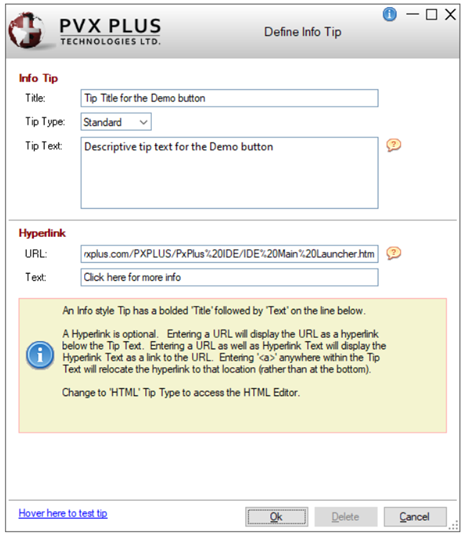Screen dimensions: 464x535
Task: Click inside the Tip Text box
Action: [229, 173]
